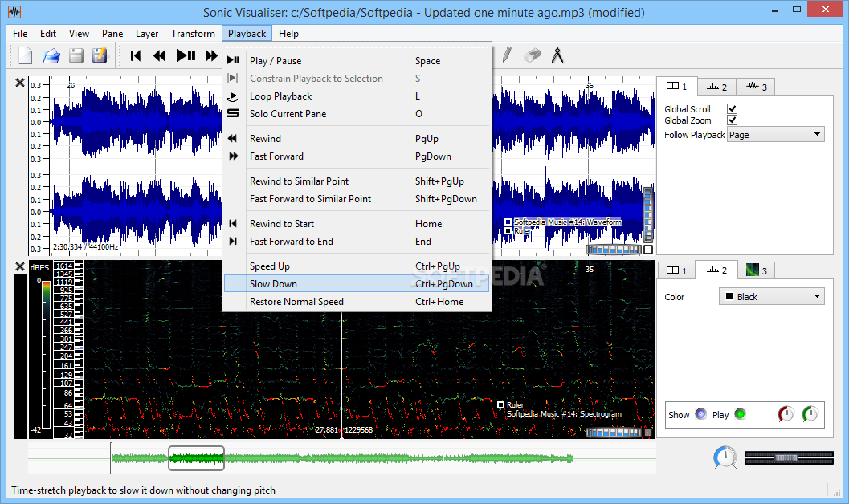Choose Slow Down menu entry
Viewport: 849px width, 504px height.
(x=357, y=284)
